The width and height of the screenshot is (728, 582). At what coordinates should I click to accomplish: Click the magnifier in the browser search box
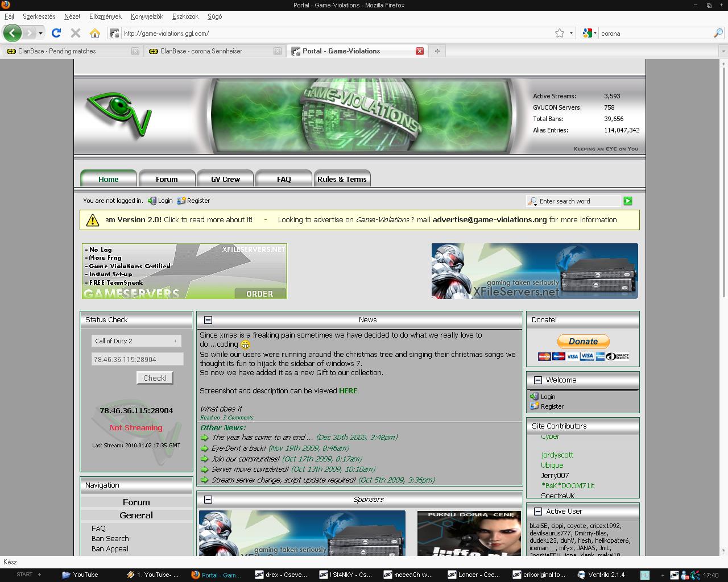(718, 33)
